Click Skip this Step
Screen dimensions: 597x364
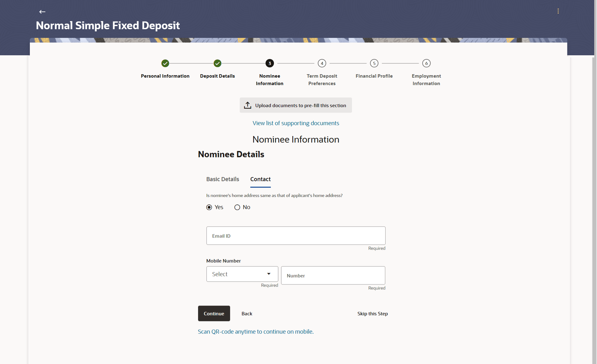click(373, 314)
